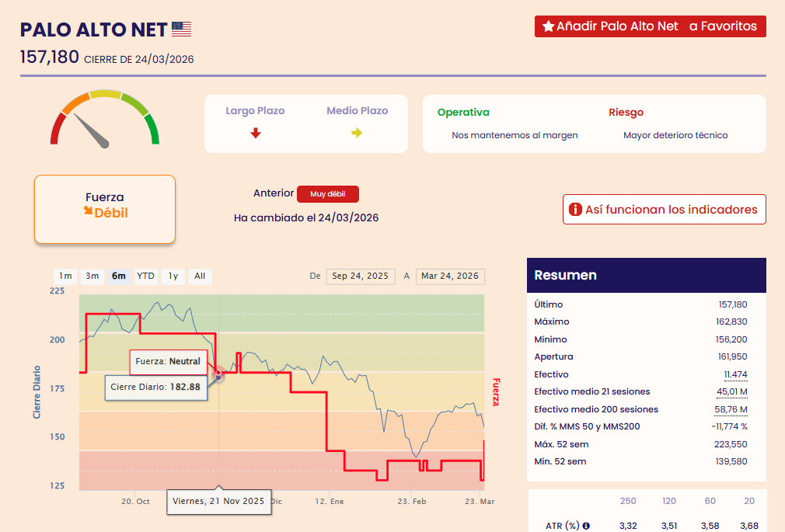Click the ATR (%) info icon
This screenshot has width=785, height=532.
coord(586,526)
